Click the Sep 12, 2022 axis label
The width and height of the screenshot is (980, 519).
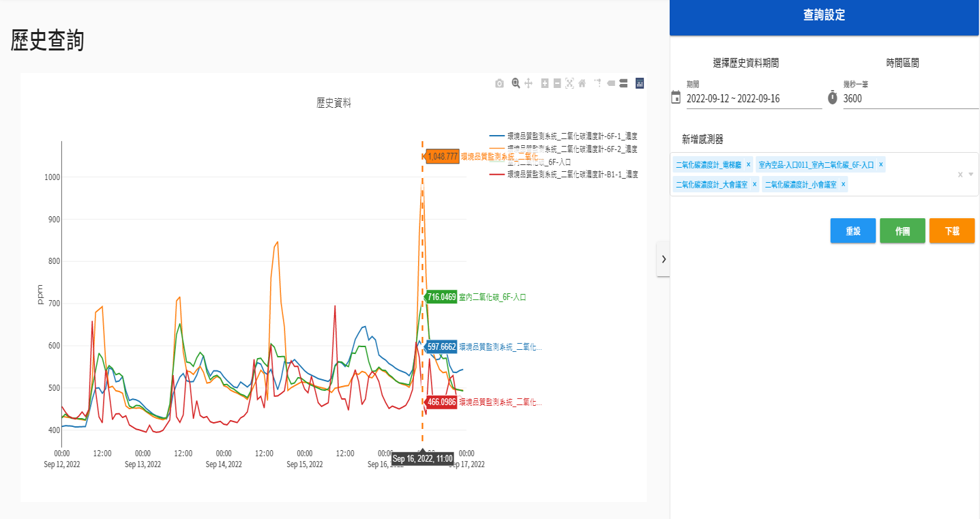tap(62, 464)
